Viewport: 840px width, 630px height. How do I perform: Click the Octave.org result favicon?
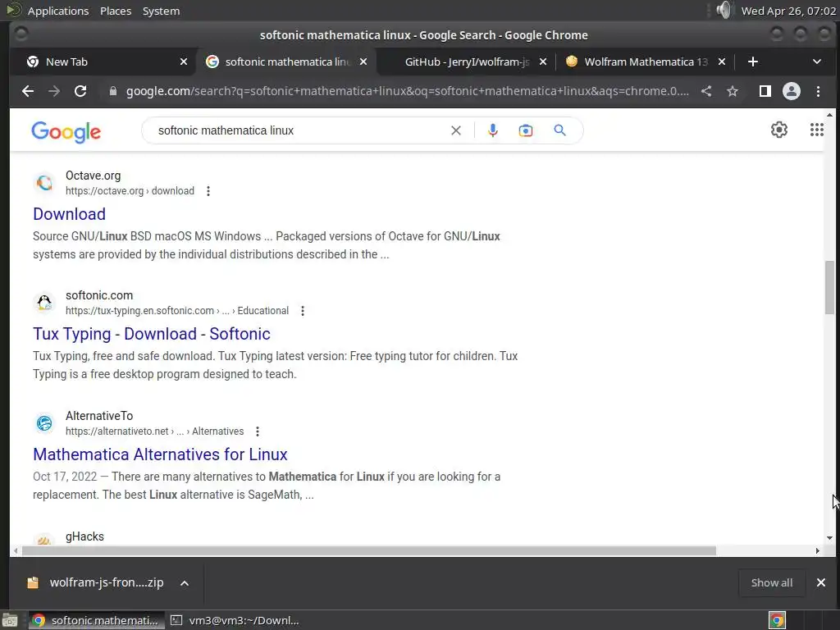[x=44, y=183]
